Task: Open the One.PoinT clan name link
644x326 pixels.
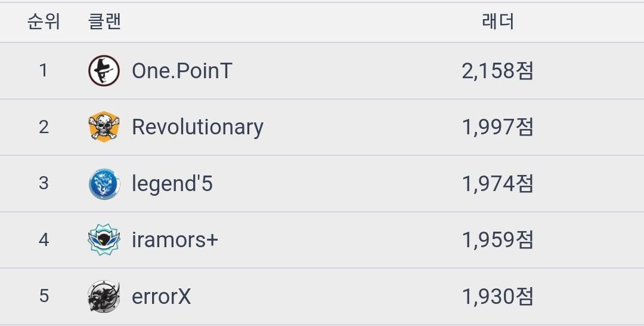Action: (181, 71)
